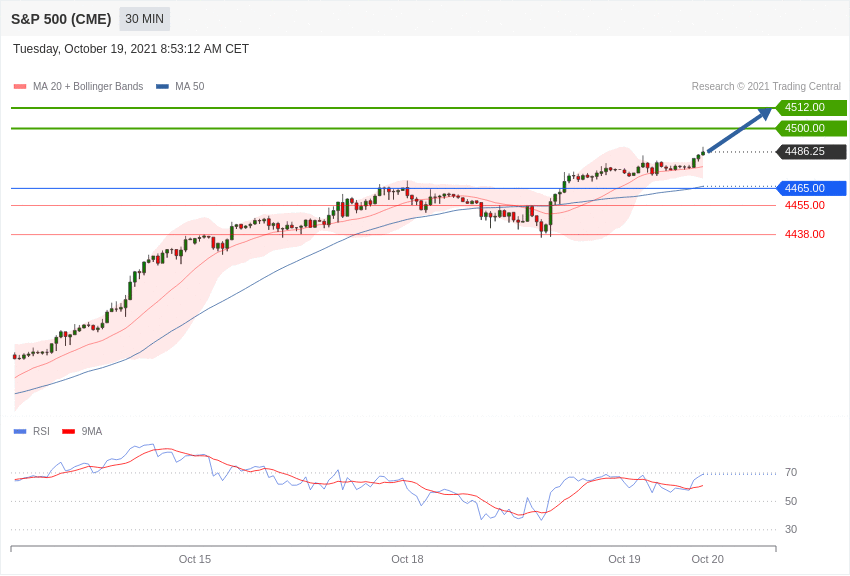
Task: Click the RSI blue legend swatch
Action: (x=20, y=432)
